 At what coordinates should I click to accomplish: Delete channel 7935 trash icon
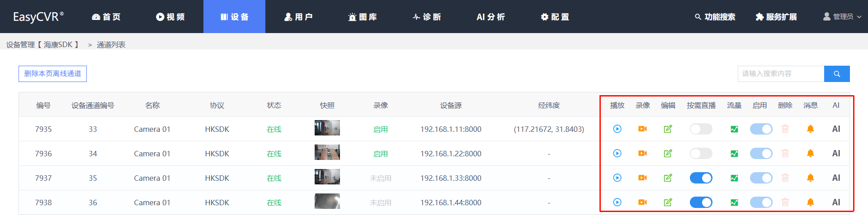[x=785, y=129]
